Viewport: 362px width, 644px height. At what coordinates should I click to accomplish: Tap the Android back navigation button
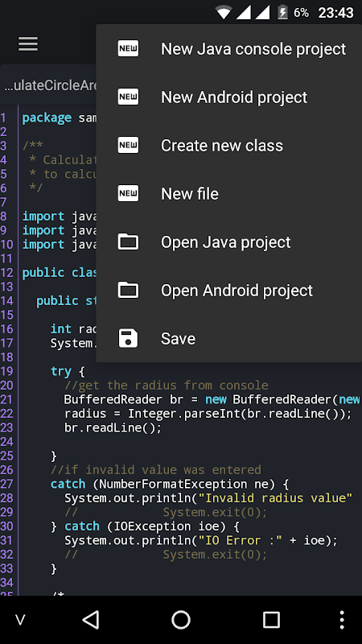[x=91, y=619]
